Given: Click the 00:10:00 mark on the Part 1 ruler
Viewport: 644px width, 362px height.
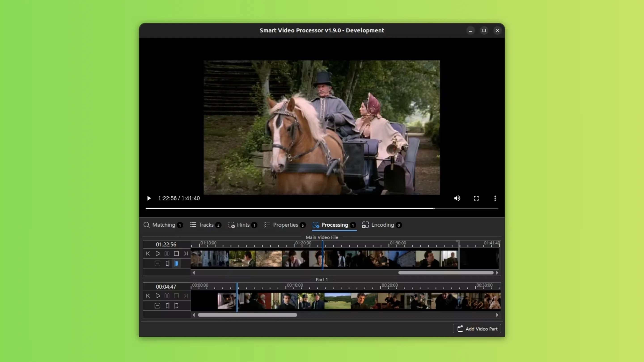Looking at the screenshot, I should [295, 285].
